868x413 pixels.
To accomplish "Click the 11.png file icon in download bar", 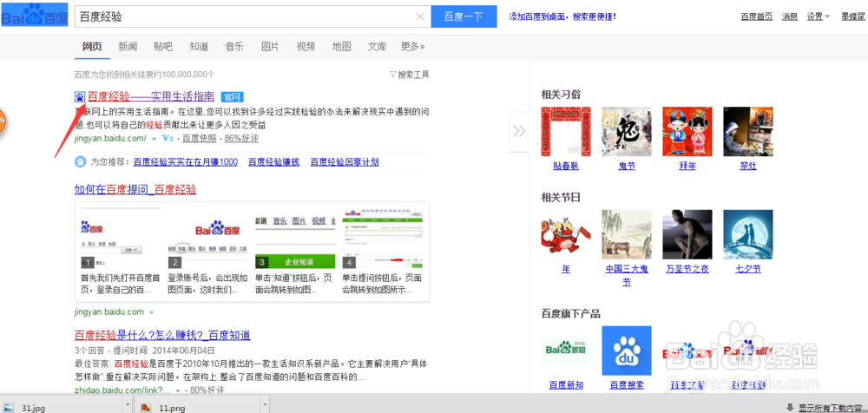I will coord(146,408).
